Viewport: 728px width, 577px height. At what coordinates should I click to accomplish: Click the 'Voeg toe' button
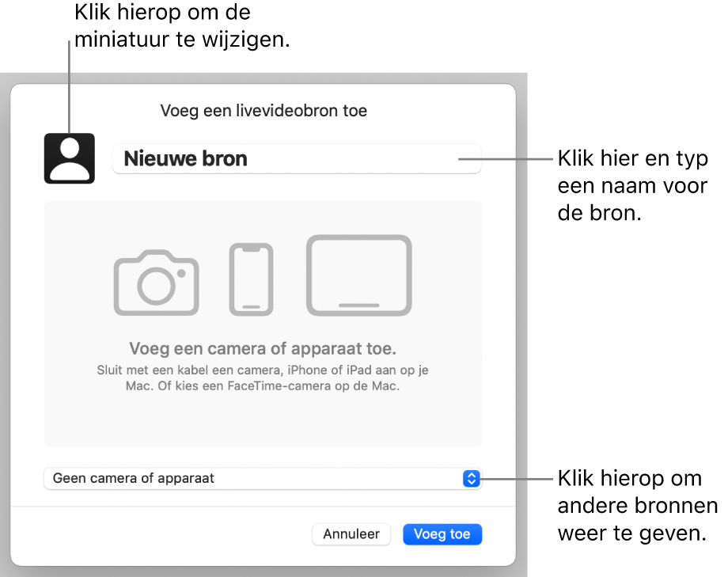(x=442, y=534)
